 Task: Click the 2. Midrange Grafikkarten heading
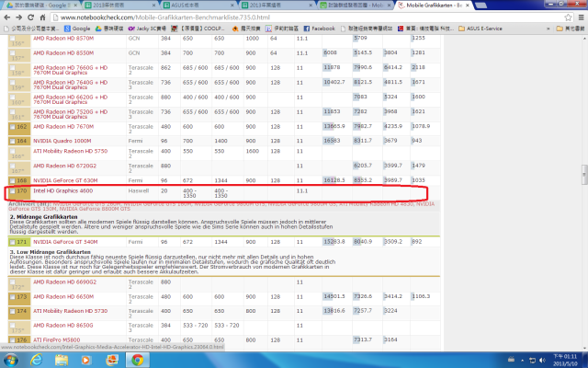(43, 217)
